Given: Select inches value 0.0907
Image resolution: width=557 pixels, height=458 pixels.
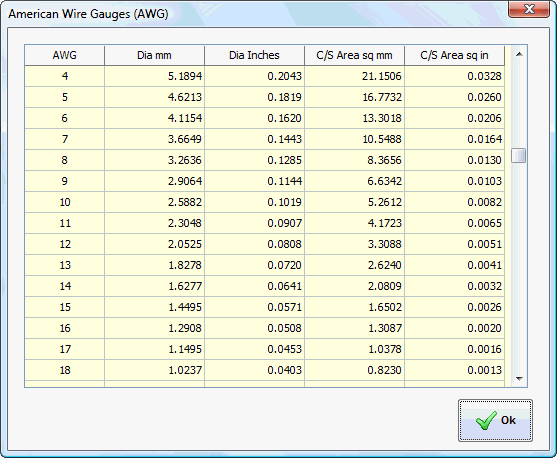Looking at the screenshot, I should 254,223.
